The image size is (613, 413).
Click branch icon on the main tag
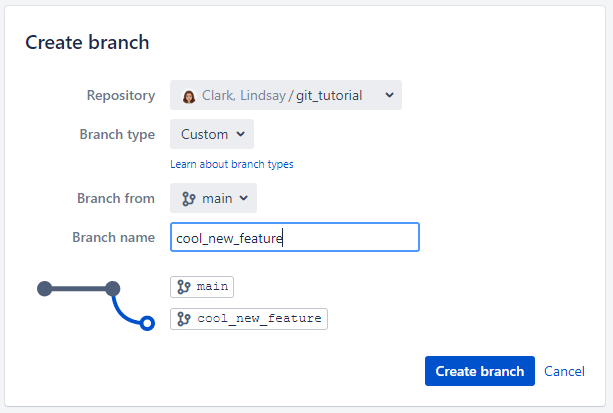(183, 287)
